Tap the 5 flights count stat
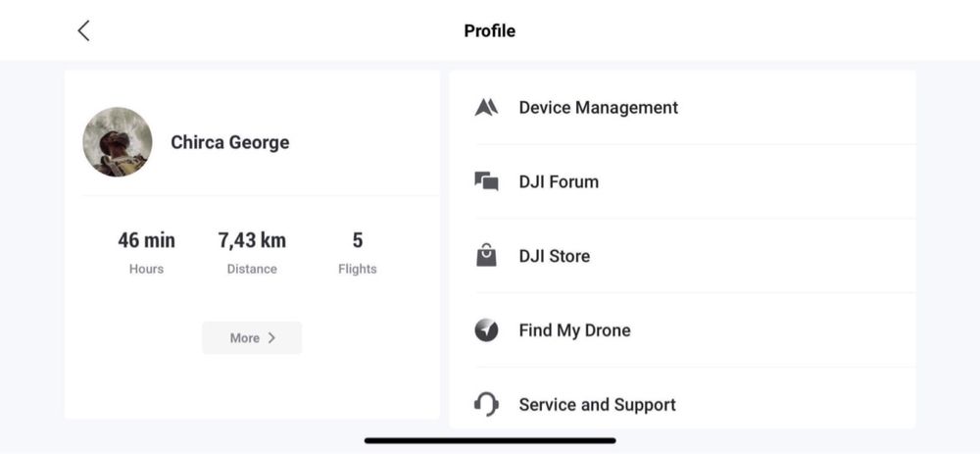980x454 pixels. (358, 241)
